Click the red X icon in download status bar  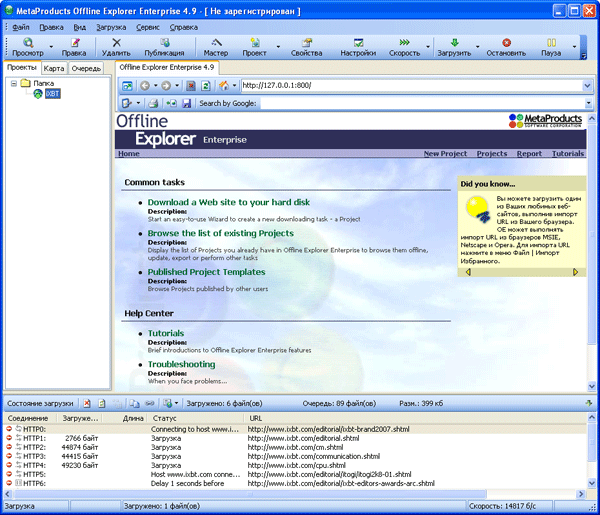[x=87, y=403]
